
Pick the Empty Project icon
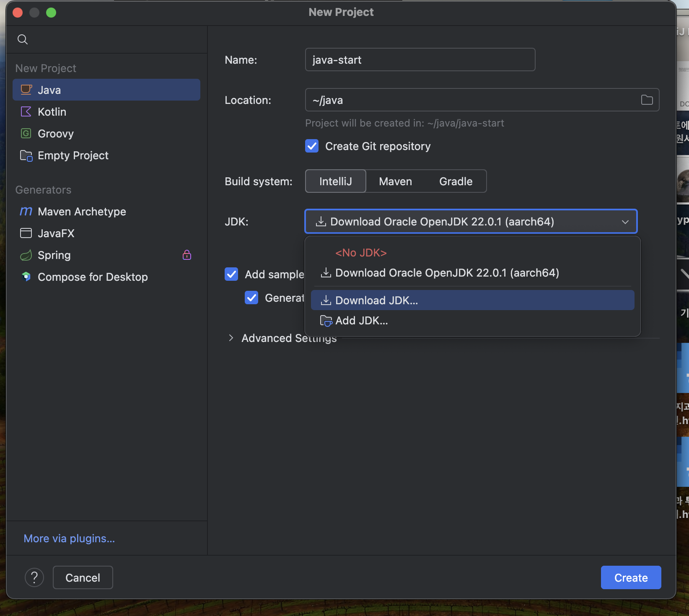pyautogui.click(x=26, y=155)
